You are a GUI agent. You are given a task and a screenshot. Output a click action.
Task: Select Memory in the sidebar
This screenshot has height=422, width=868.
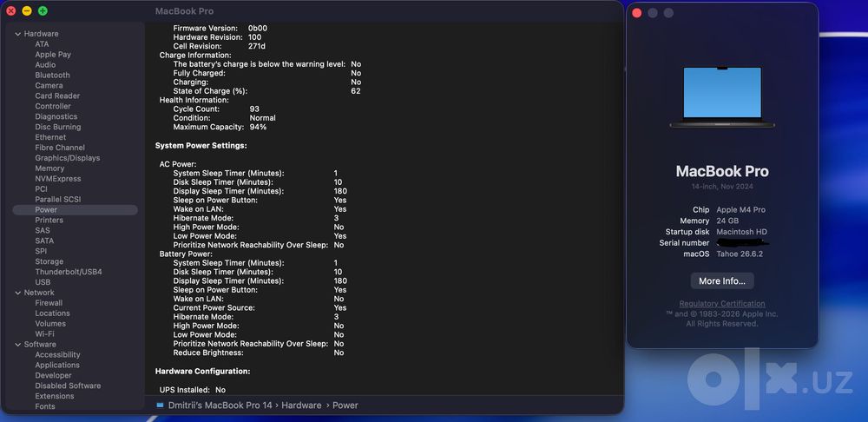pos(49,168)
